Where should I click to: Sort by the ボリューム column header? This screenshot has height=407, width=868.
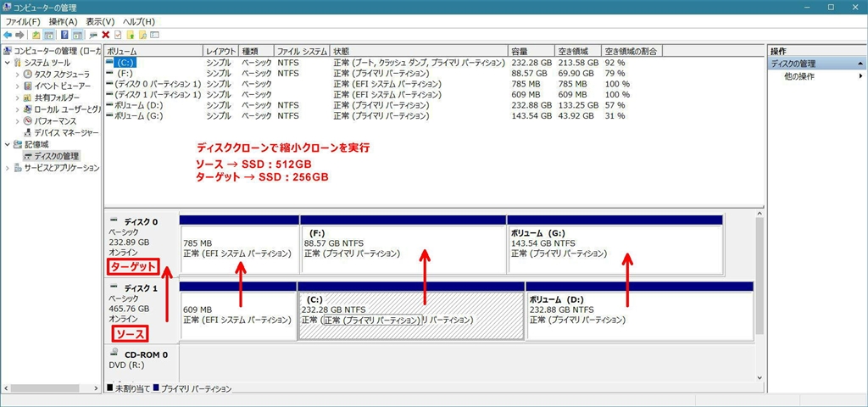(154, 51)
